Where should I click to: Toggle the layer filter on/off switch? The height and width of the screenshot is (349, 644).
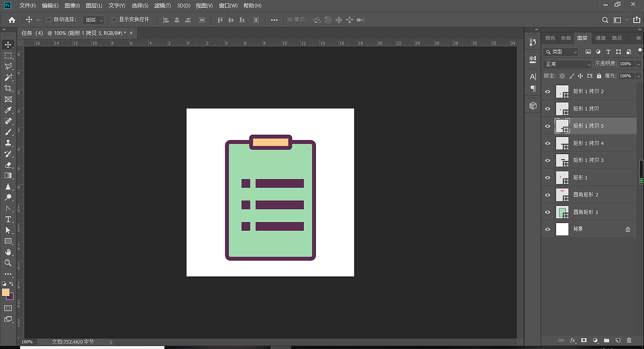click(639, 51)
